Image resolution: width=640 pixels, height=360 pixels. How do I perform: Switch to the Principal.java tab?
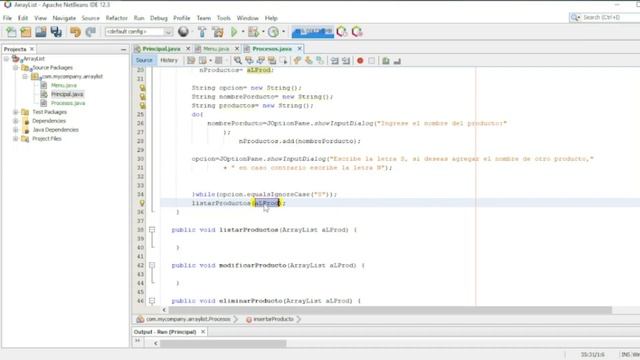(161, 49)
